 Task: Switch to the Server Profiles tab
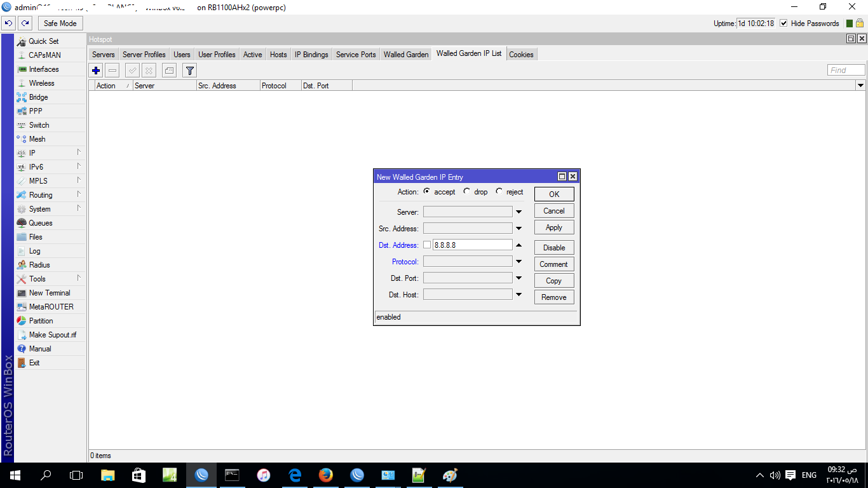(144, 55)
